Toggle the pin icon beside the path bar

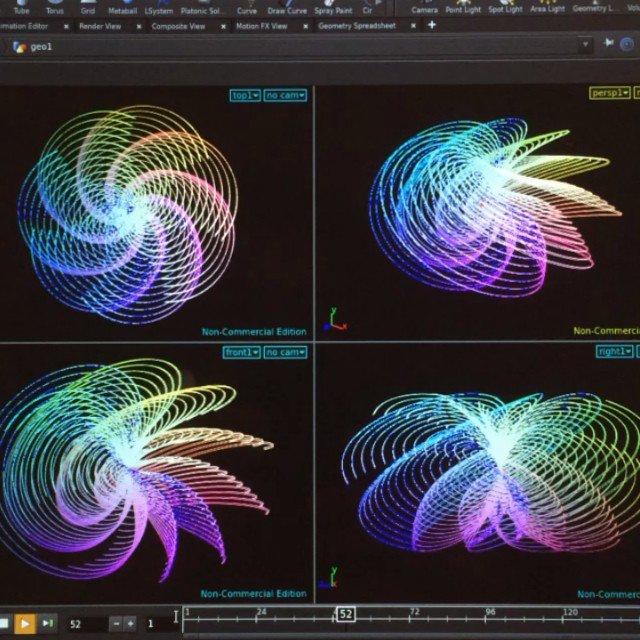click(608, 44)
